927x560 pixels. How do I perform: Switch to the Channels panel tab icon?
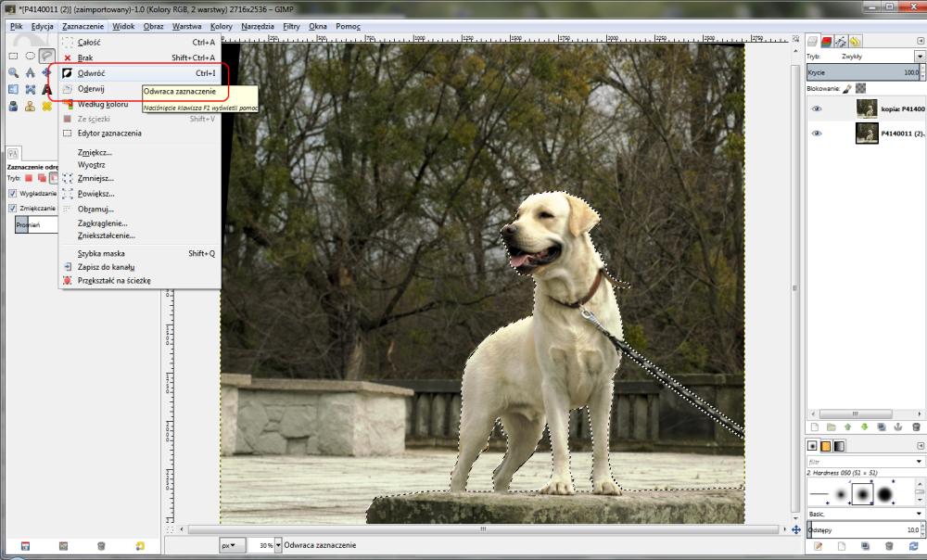826,42
